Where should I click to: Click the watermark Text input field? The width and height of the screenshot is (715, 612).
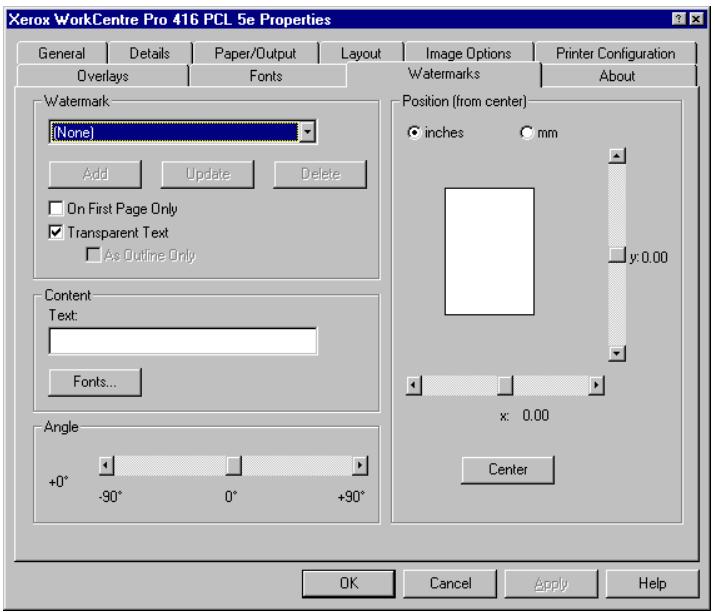click(182, 343)
